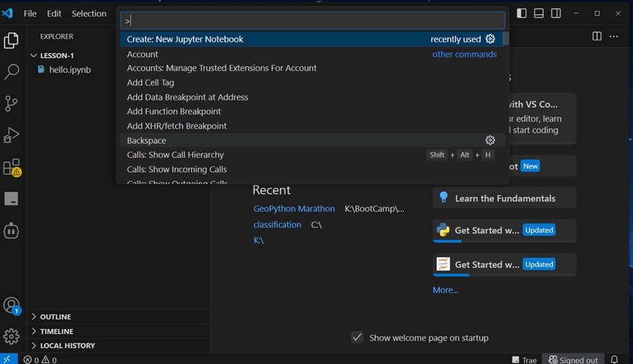The height and width of the screenshot is (364, 633).
Task: Select Add Data Breakpoint at Address
Action: (313, 97)
